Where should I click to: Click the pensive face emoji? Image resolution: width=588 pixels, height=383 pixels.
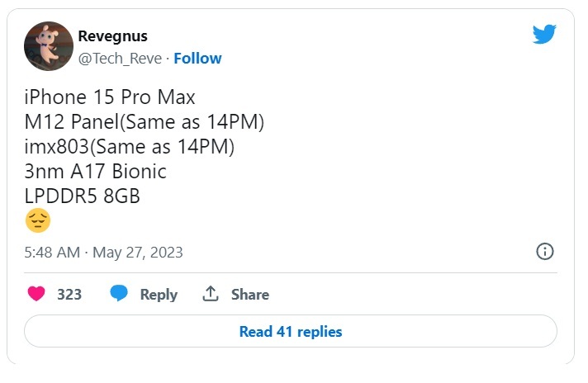coord(38,220)
